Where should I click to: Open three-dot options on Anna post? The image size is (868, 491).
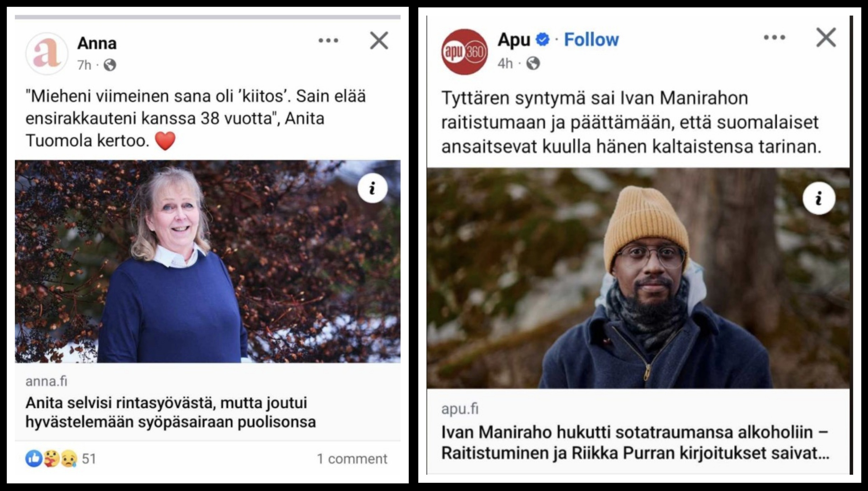[328, 41]
